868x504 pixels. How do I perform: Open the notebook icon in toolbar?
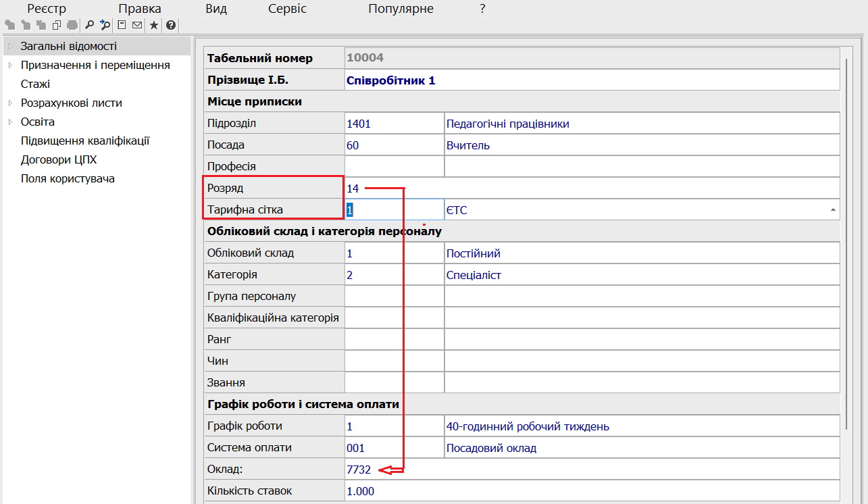click(122, 26)
